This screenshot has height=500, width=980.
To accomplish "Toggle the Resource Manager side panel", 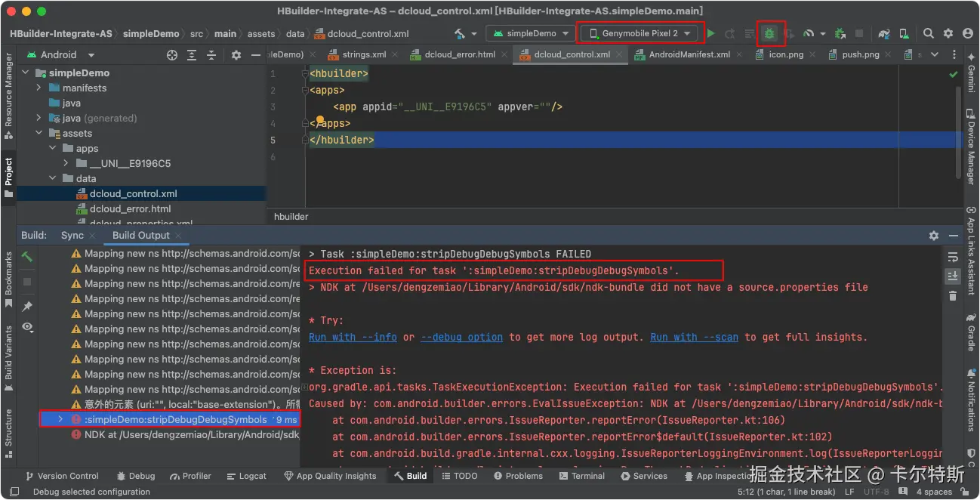I will point(8,97).
